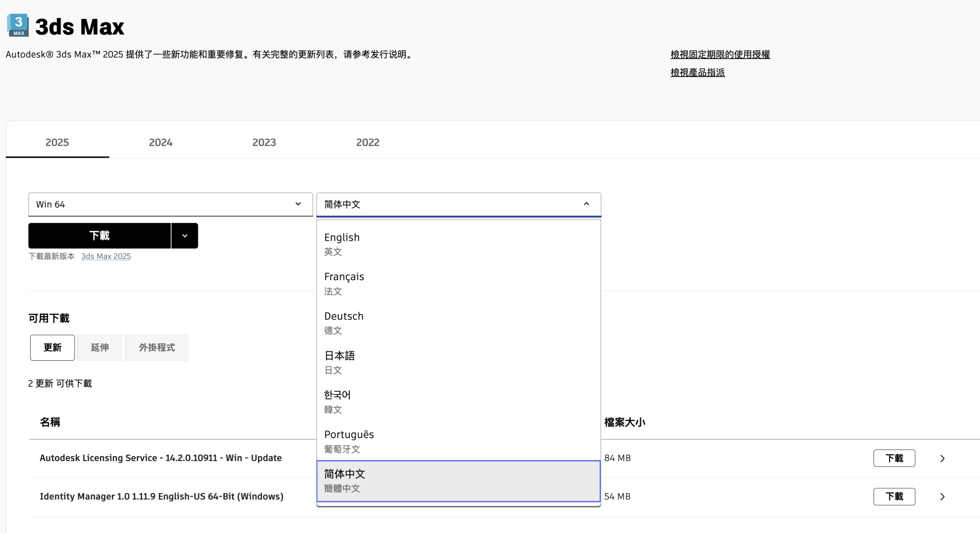Open the 3ds Max 2025 link
Viewport: 980px width, 533px height.
pos(106,256)
